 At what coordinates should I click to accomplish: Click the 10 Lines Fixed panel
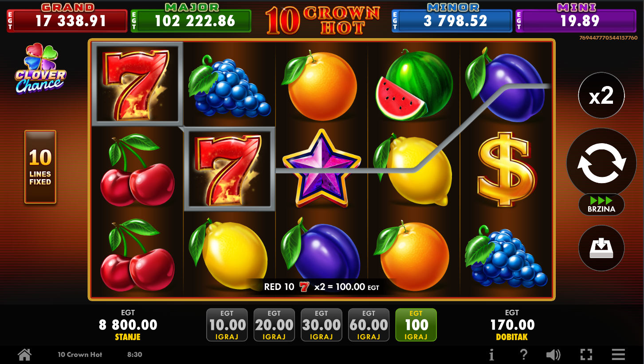click(40, 167)
